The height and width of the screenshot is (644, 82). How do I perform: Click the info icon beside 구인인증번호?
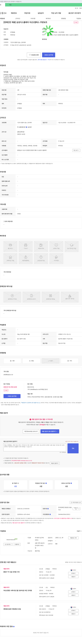coord(50,514)
